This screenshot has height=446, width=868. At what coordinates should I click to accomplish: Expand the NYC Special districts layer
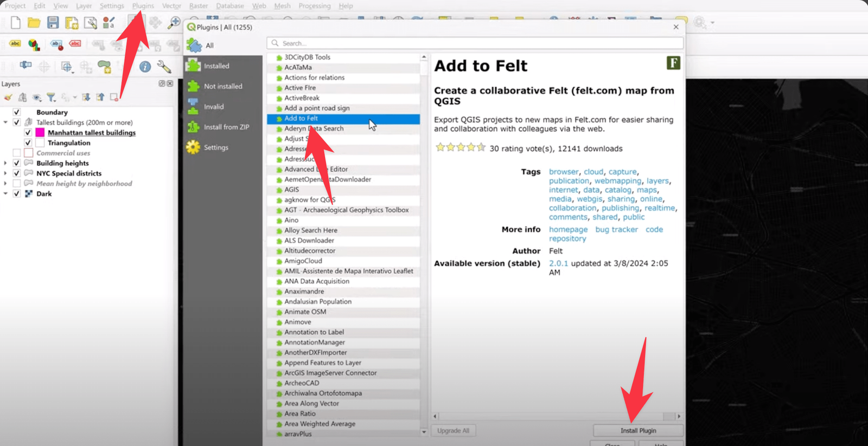pyautogui.click(x=5, y=173)
